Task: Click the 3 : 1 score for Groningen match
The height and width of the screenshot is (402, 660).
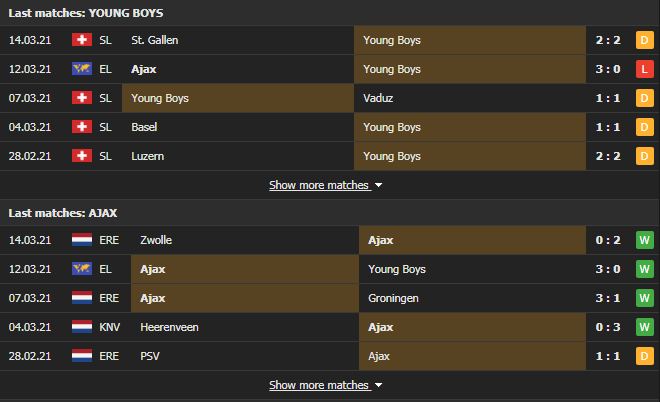Action: pyautogui.click(x=608, y=298)
